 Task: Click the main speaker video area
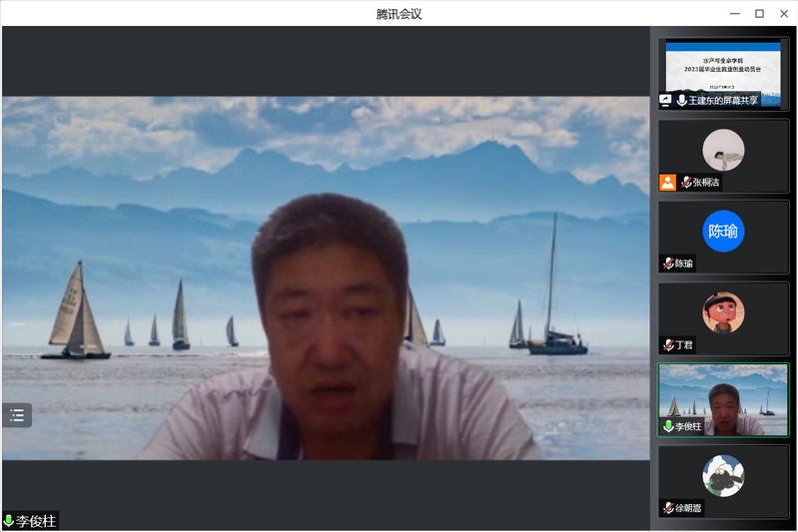pyautogui.click(x=326, y=277)
